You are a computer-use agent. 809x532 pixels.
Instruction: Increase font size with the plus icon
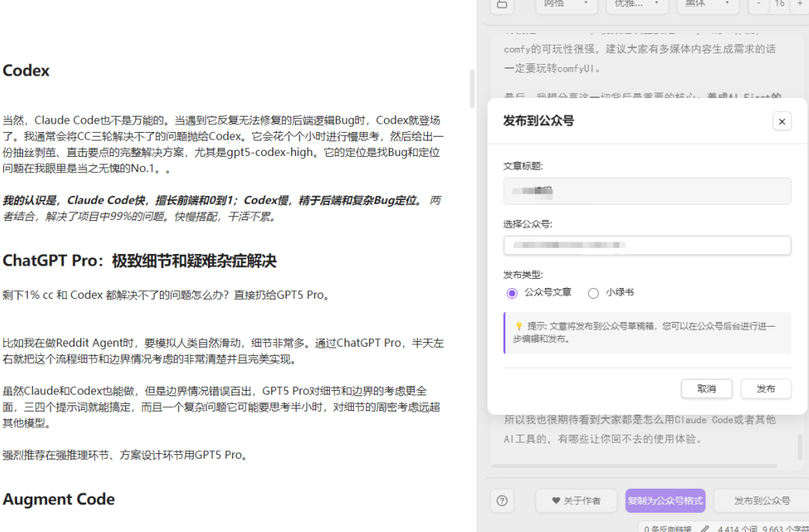pos(800,5)
